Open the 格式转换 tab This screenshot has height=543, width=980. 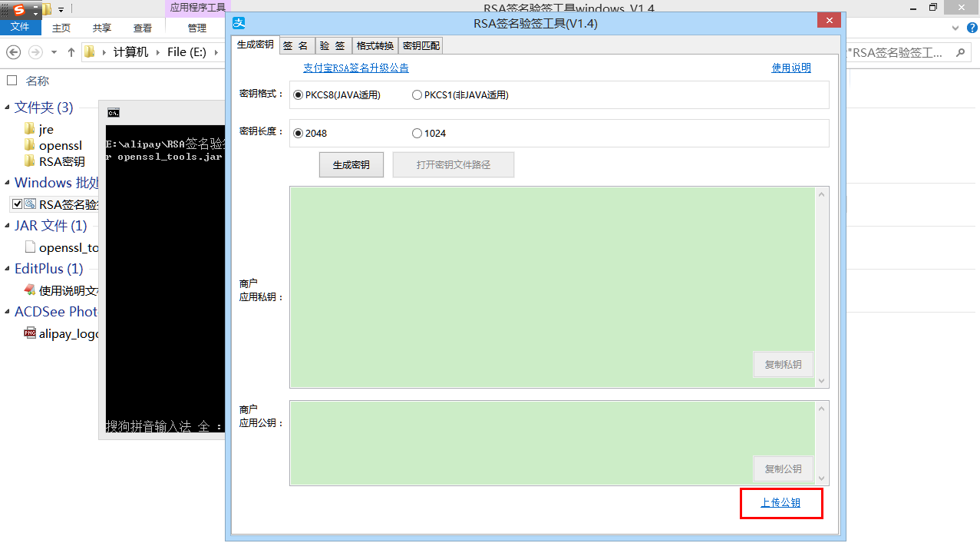coord(375,45)
